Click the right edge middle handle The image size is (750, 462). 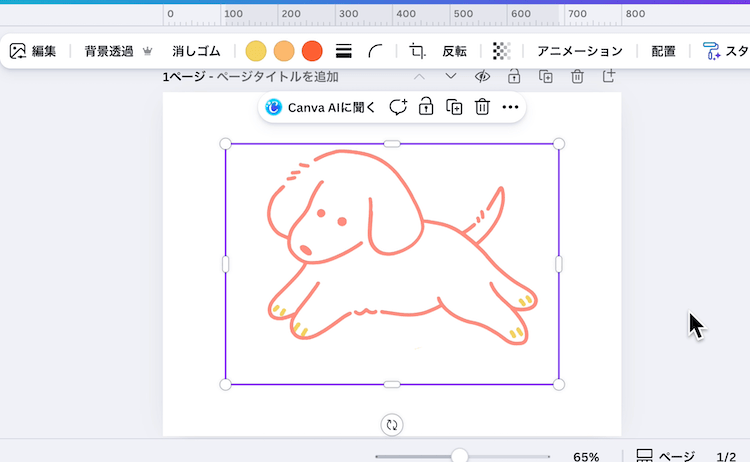559,264
